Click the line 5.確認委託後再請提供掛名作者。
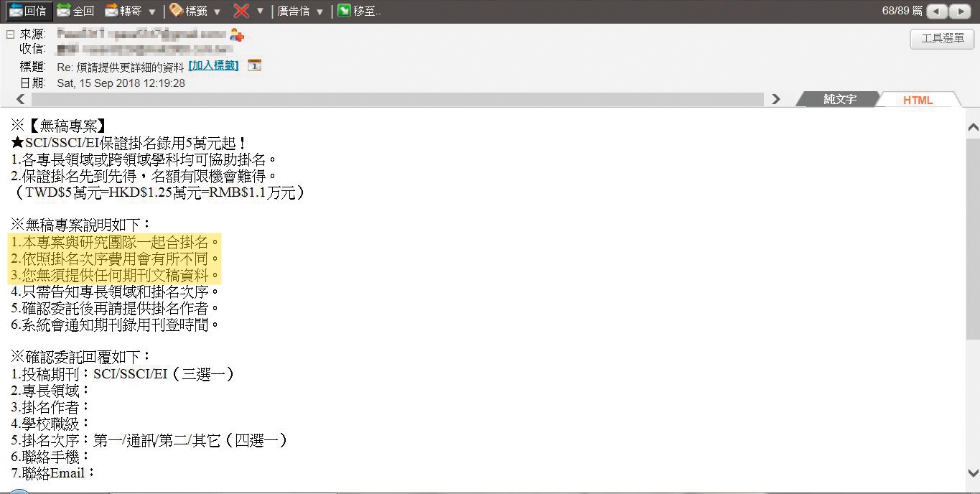Screen dimensions: 980x494 click(115, 308)
